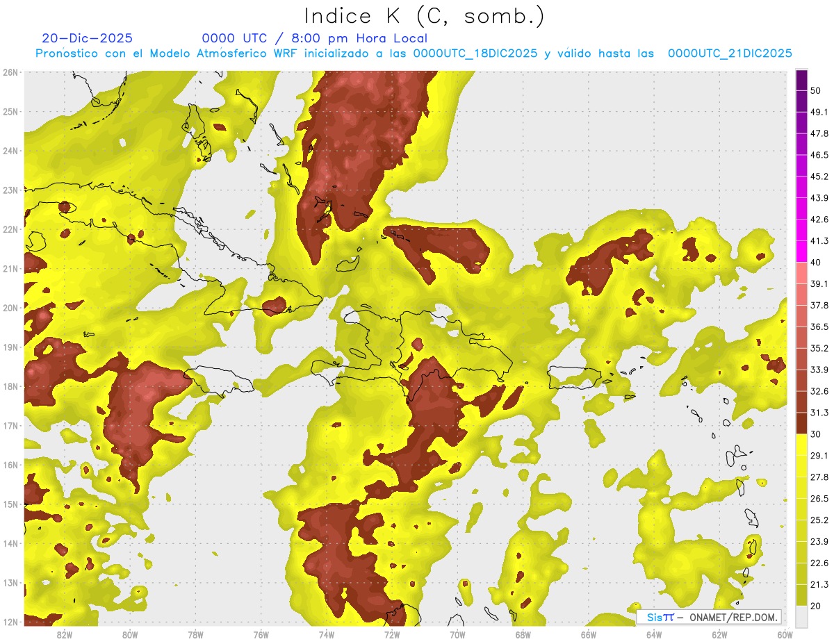Click the colorbar value 45.2
This screenshot has width=834, height=644.
(x=819, y=176)
